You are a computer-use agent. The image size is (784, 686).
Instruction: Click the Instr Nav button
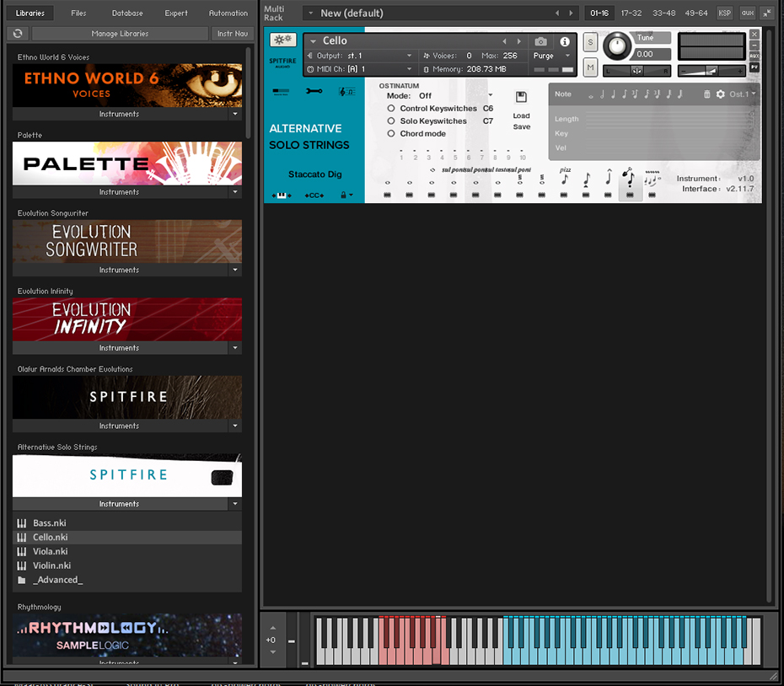pos(233,34)
